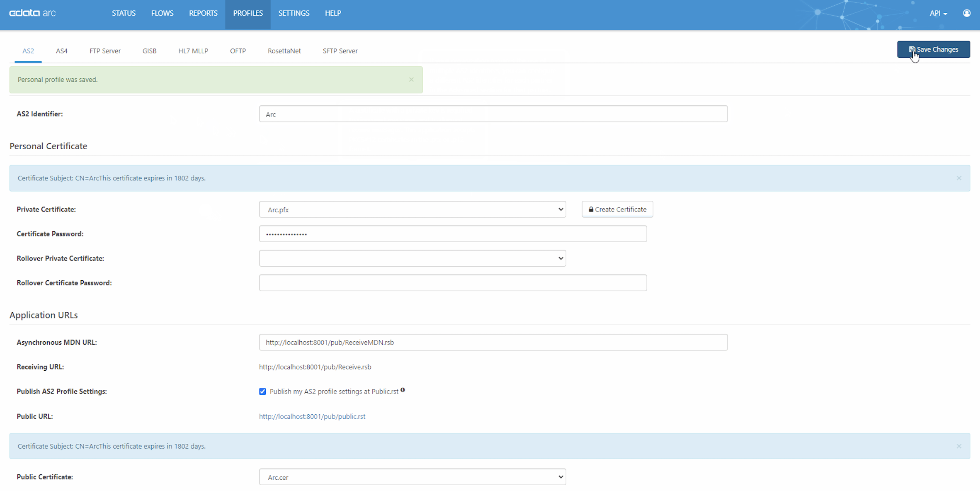
Task: Click the lock icon on Create Certificate
Action: (x=591, y=209)
